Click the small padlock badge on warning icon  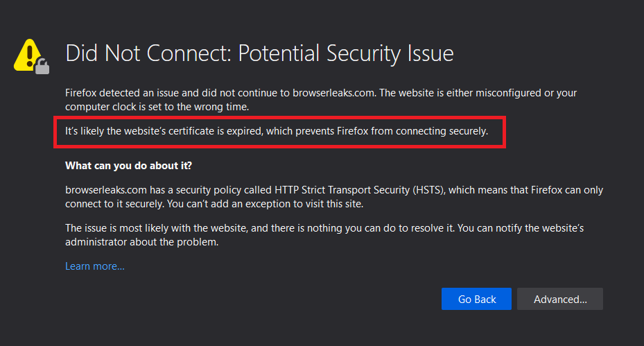[x=43, y=67]
